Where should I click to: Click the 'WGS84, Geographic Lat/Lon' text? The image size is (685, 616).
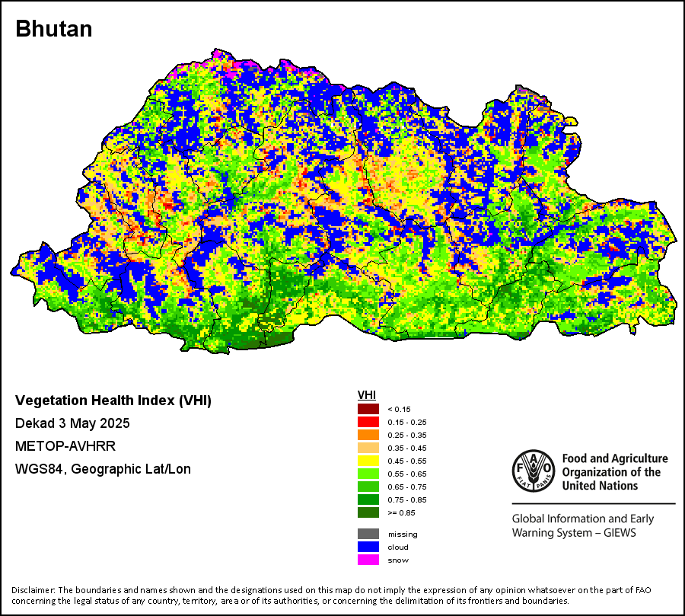pyautogui.click(x=103, y=469)
